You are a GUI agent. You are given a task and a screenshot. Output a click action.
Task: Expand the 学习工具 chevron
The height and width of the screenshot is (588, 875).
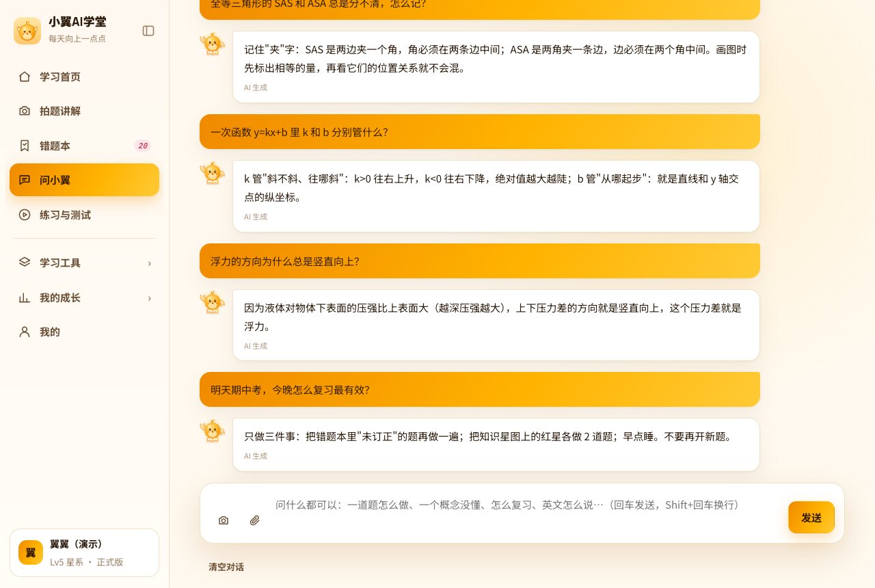click(x=150, y=263)
